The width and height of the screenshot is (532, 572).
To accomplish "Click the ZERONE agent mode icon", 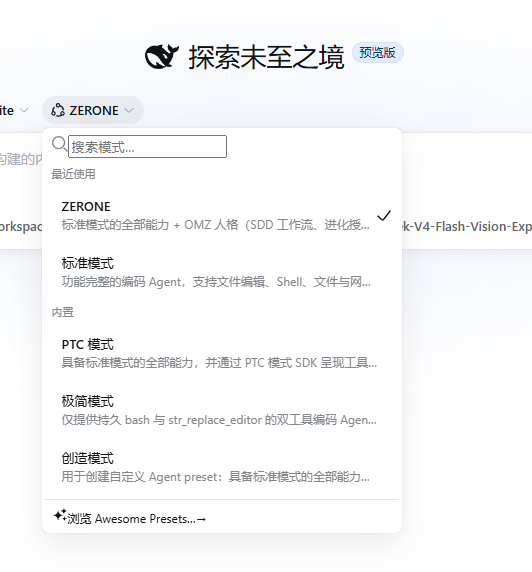I will pyautogui.click(x=58, y=110).
